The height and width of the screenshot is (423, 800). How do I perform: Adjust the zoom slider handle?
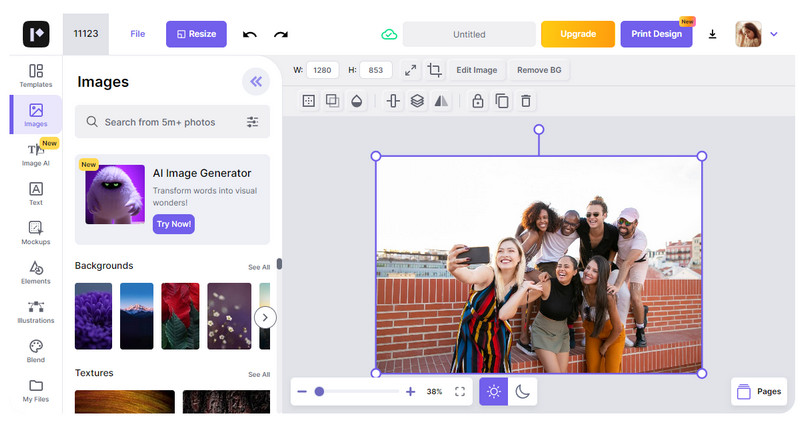[x=319, y=392]
